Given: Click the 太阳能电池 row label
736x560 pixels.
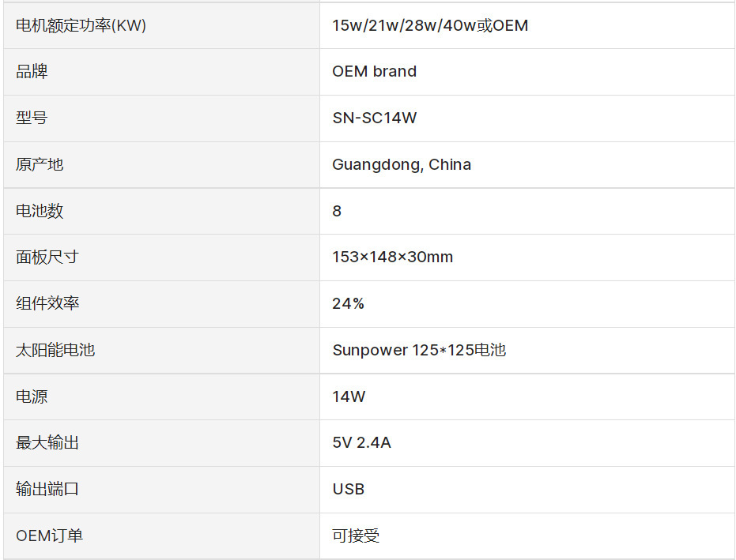Looking at the screenshot, I should (55, 350).
